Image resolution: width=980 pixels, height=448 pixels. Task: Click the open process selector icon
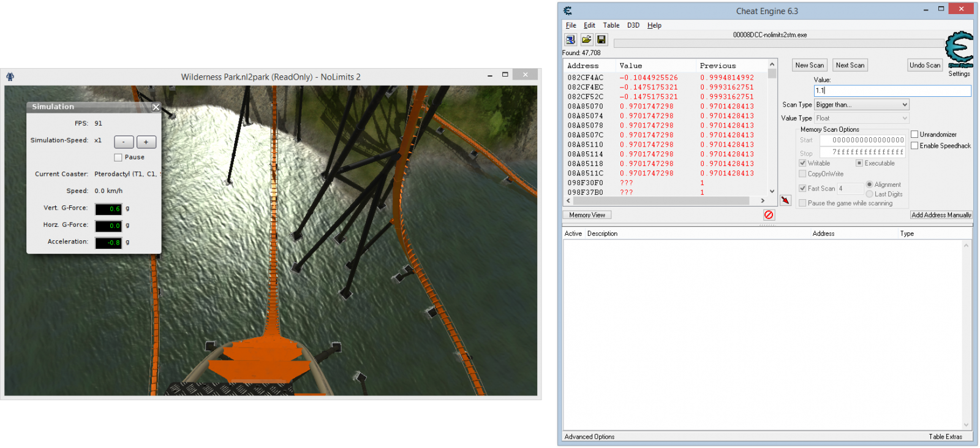(570, 40)
